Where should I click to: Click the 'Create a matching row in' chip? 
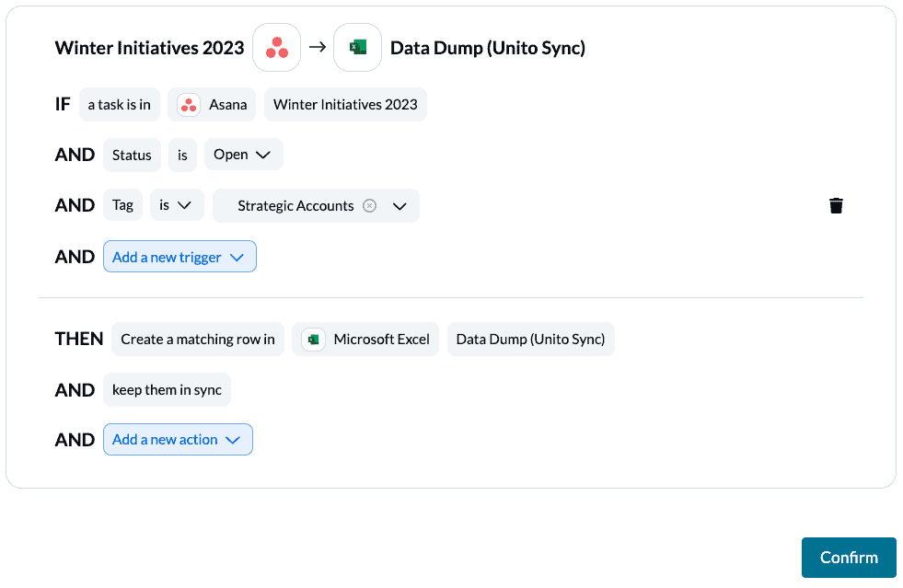198,340
